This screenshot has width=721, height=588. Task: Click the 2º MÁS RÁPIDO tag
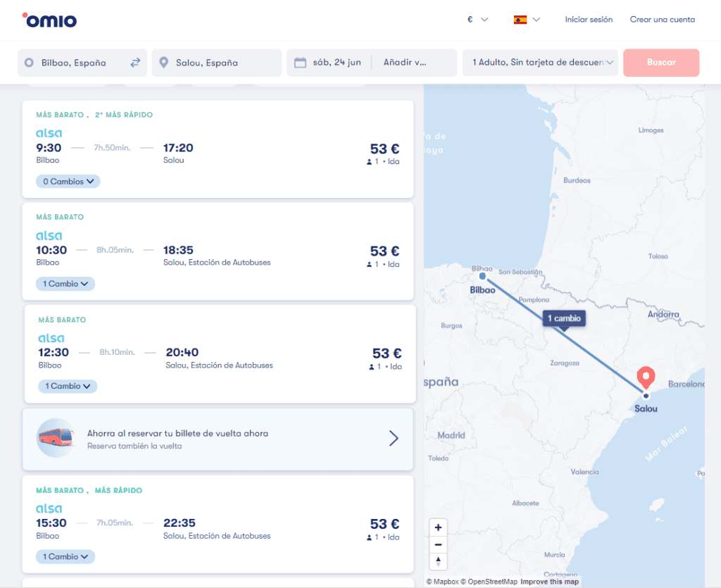124,115
